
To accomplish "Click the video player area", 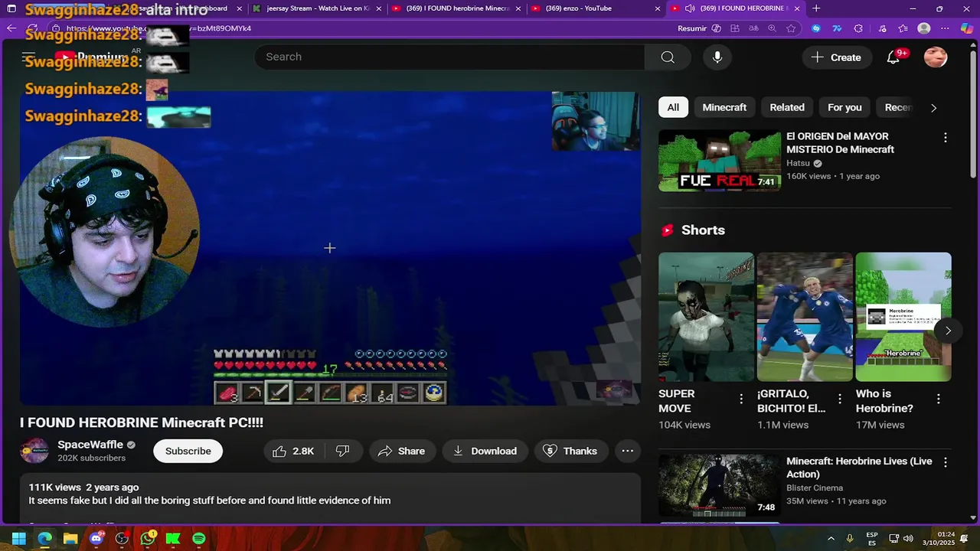I will pos(330,249).
